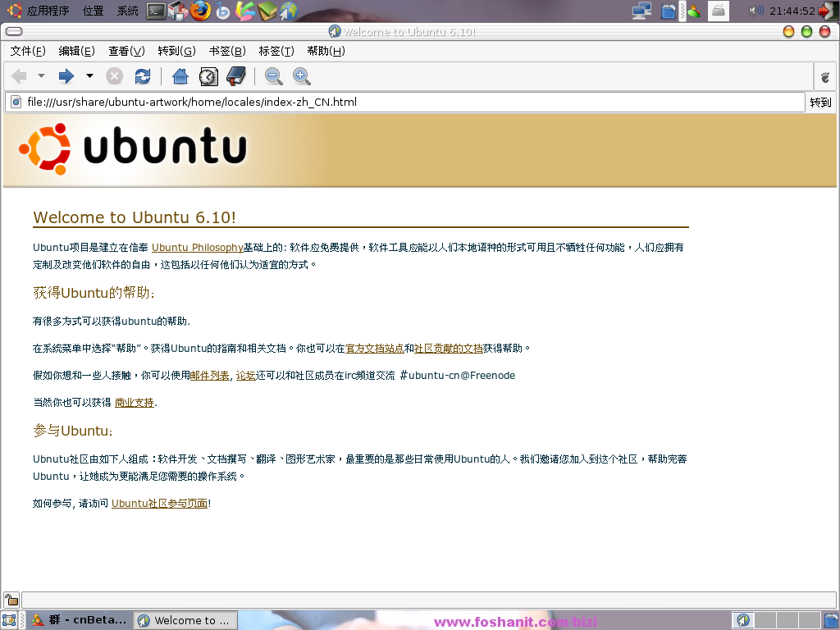
Task: Click the GNOME foot spinner icon
Action: 825,77
